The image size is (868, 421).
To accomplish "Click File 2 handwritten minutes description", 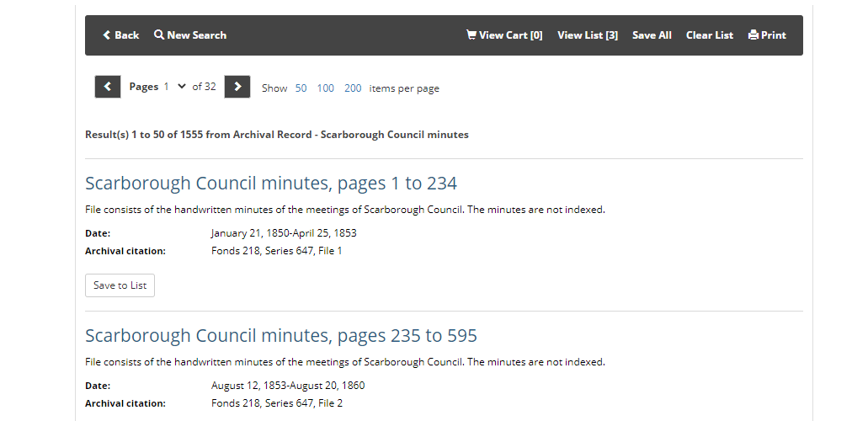I will (x=345, y=362).
